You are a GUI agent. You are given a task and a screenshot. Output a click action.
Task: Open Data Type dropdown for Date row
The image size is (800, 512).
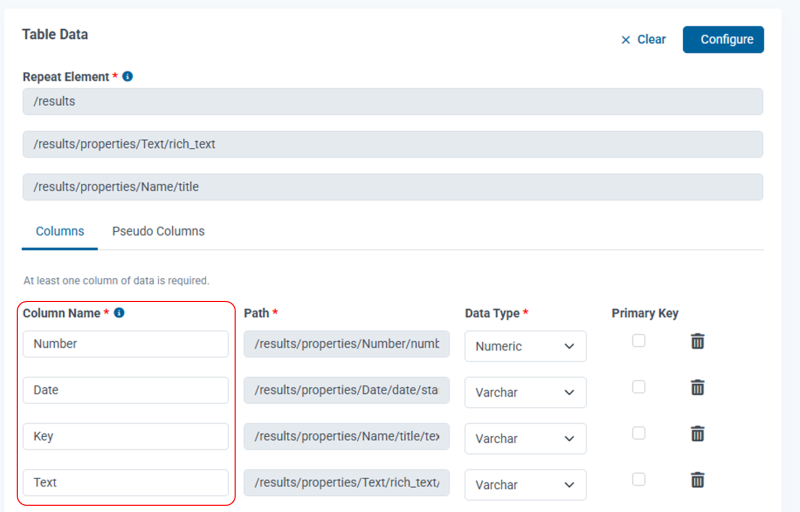click(525, 392)
